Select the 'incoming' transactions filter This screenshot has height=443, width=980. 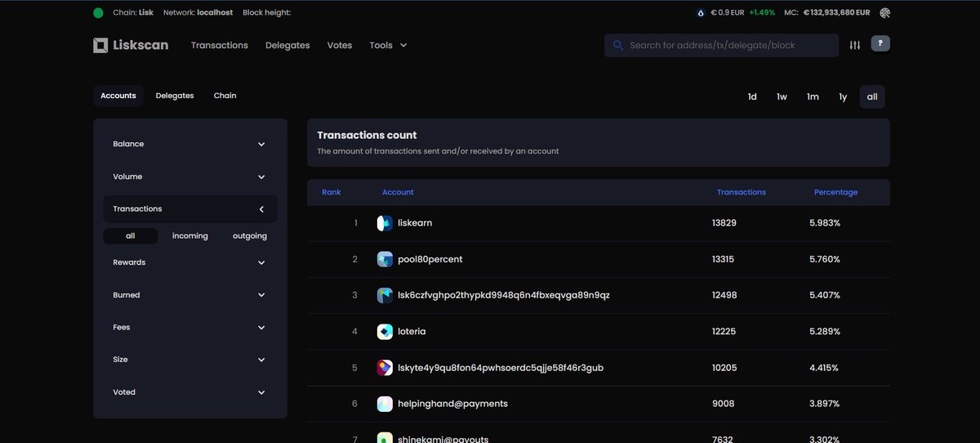(190, 236)
